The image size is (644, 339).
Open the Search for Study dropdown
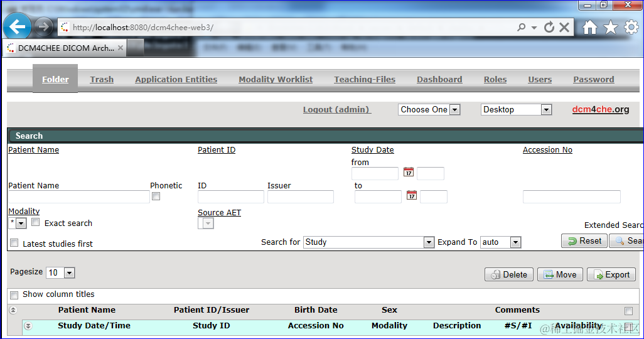click(368, 242)
